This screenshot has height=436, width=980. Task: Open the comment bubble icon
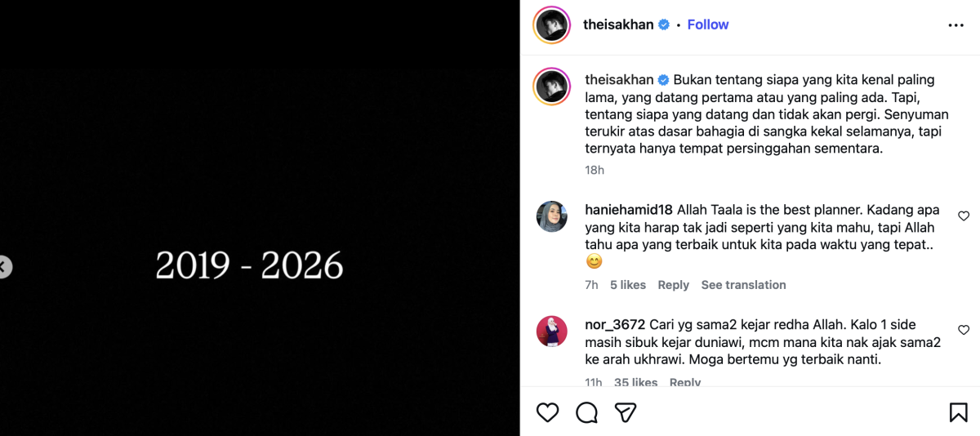click(586, 412)
